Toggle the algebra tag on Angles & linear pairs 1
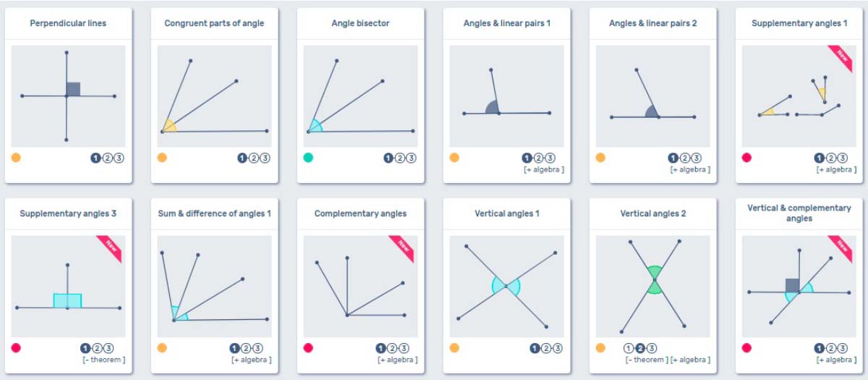The image size is (868, 380). (544, 170)
